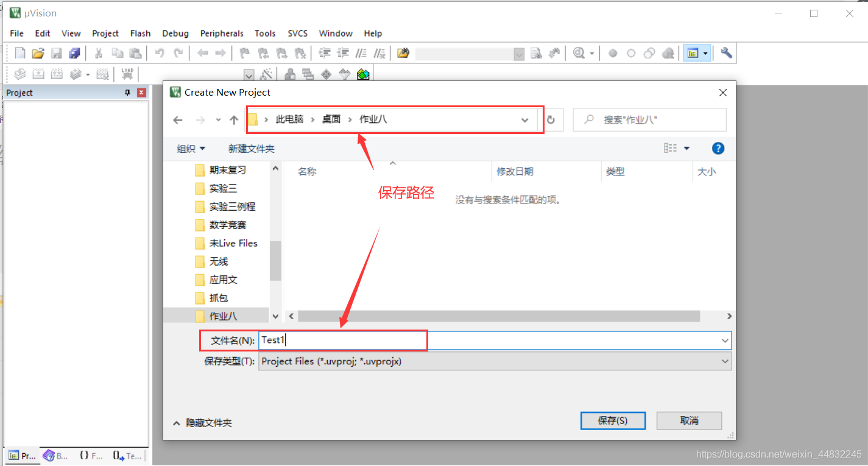
Task: Click the Insert/Remove Breakpoint red dot icon
Action: 613,53
